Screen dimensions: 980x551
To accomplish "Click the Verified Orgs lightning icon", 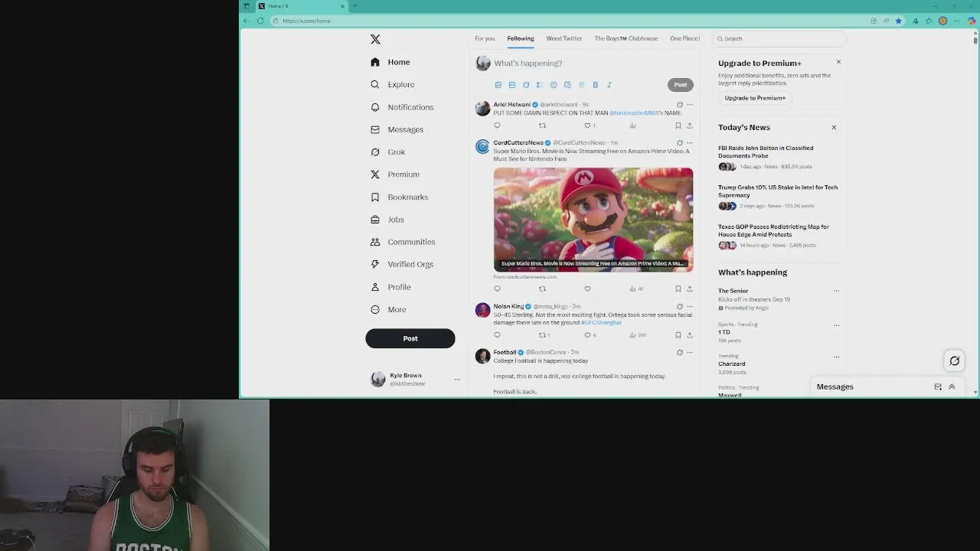I will tap(375, 264).
